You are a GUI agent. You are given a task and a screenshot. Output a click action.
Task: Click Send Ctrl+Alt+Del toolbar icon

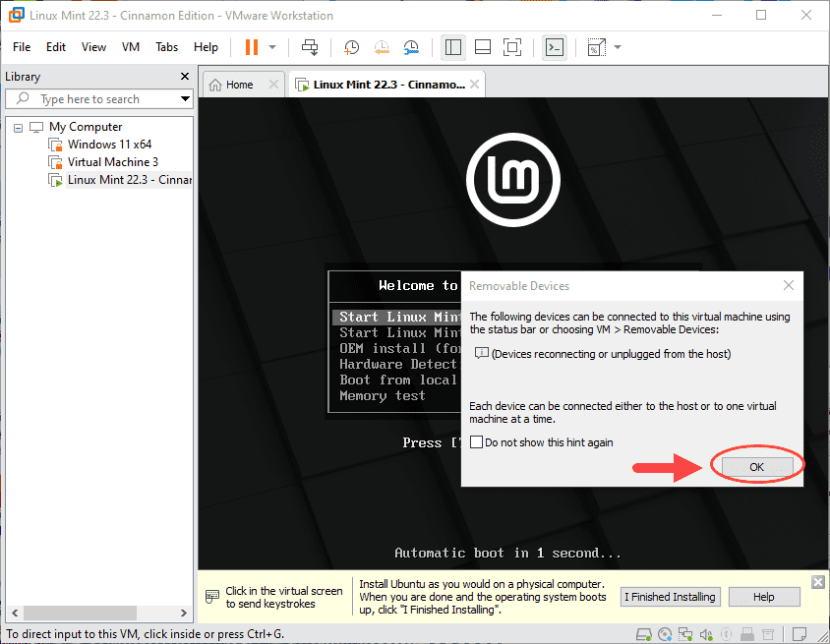(x=310, y=47)
